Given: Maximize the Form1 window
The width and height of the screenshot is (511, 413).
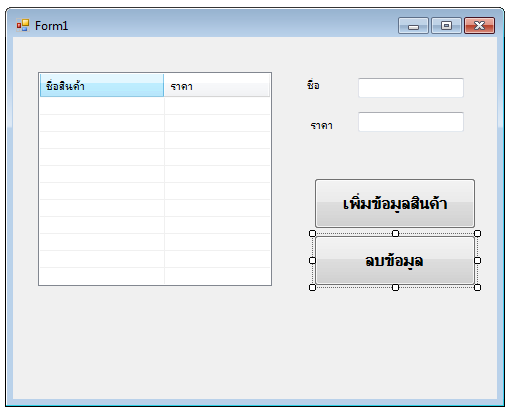Looking at the screenshot, I should (x=446, y=26).
